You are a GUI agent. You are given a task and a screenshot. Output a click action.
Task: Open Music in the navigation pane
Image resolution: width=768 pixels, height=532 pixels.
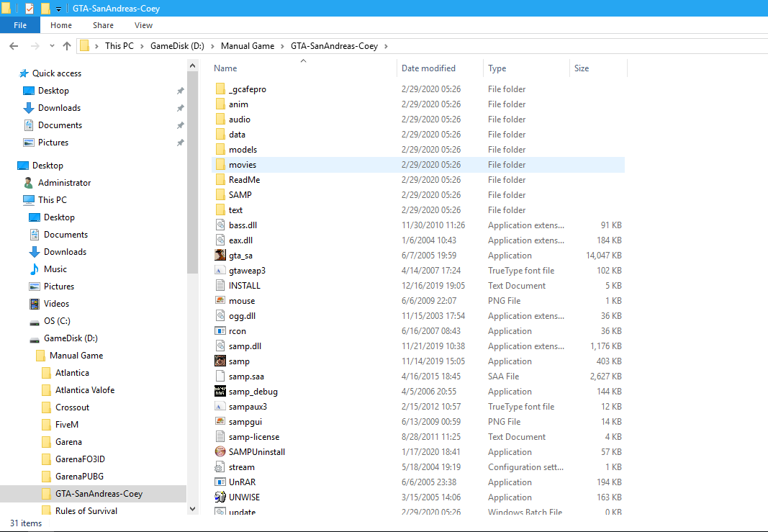(x=55, y=269)
